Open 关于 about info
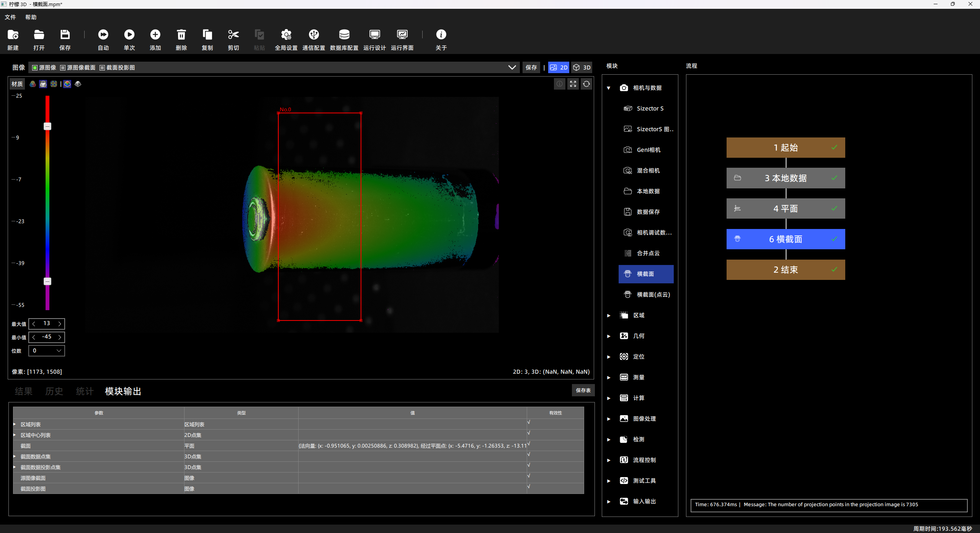This screenshot has height=533, width=980. tap(441, 35)
